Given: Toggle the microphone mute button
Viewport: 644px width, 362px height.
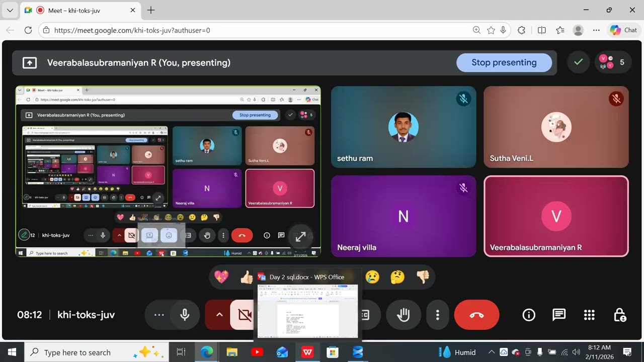Looking at the screenshot, I should 185,315.
